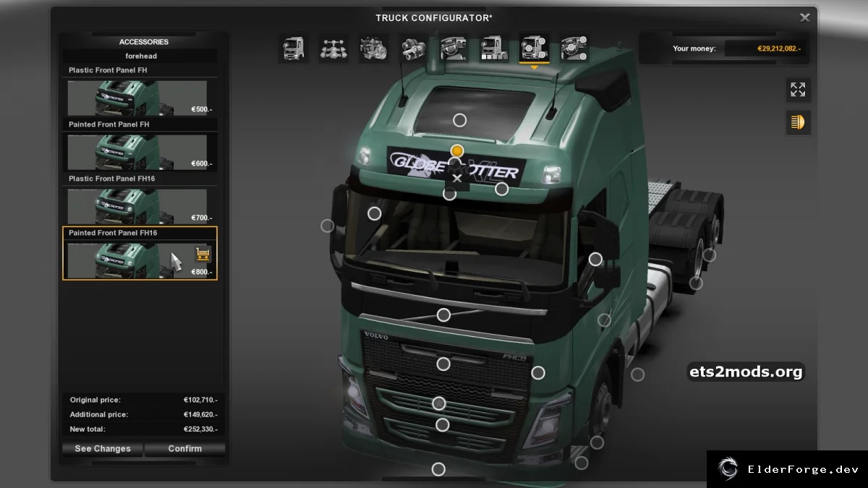This screenshot has width=868, height=488.
Task: Select the front wheel accessory node
Action: point(597,442)
